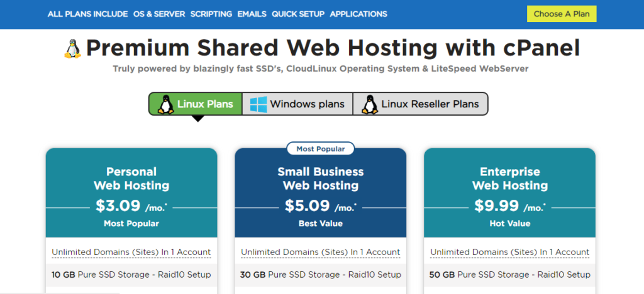Switch to the Windows plans tab
Viewport: 644px width, 294px height.
point(297,104)
